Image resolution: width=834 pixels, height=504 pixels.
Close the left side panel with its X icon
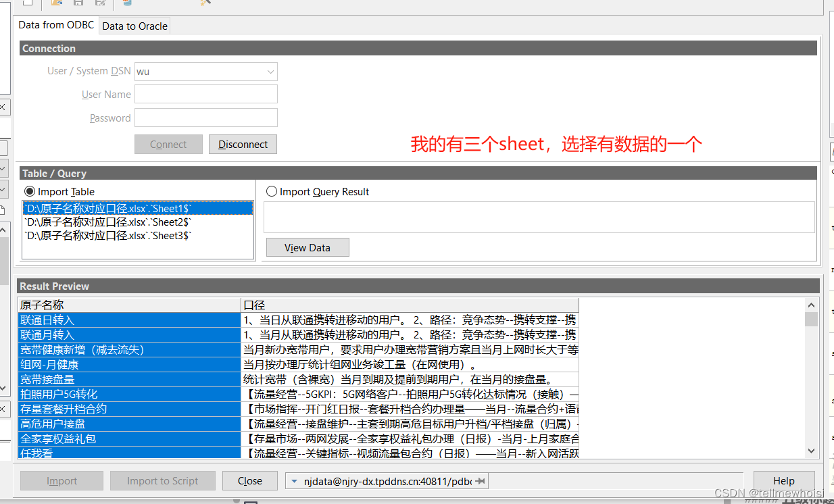coord(3,107)
